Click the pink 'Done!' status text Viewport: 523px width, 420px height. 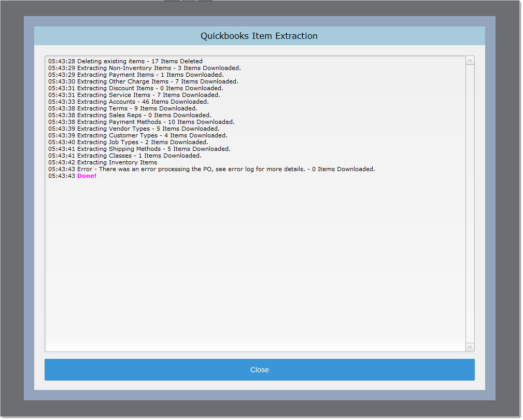[87, 176]
